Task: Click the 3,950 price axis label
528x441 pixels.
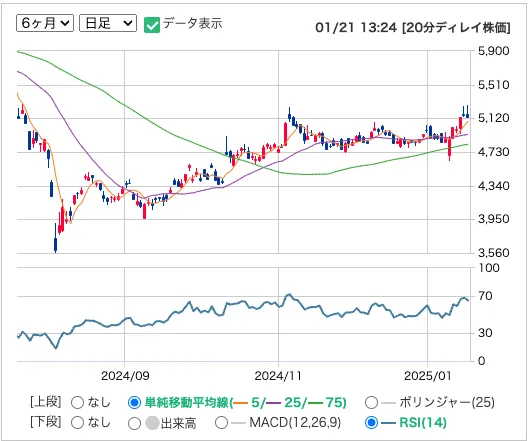Action: [x=493, y=219]
